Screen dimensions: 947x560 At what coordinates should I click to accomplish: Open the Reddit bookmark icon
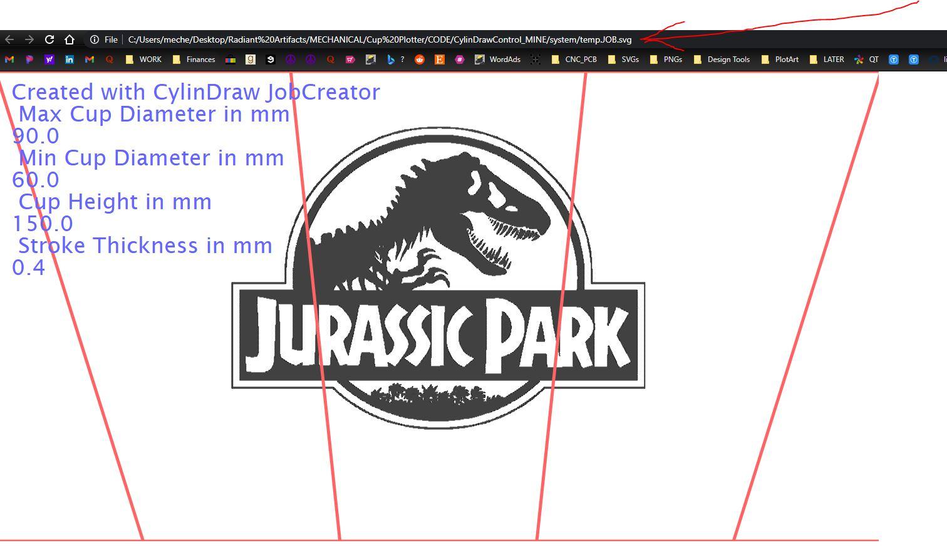(x=420, y=60)
